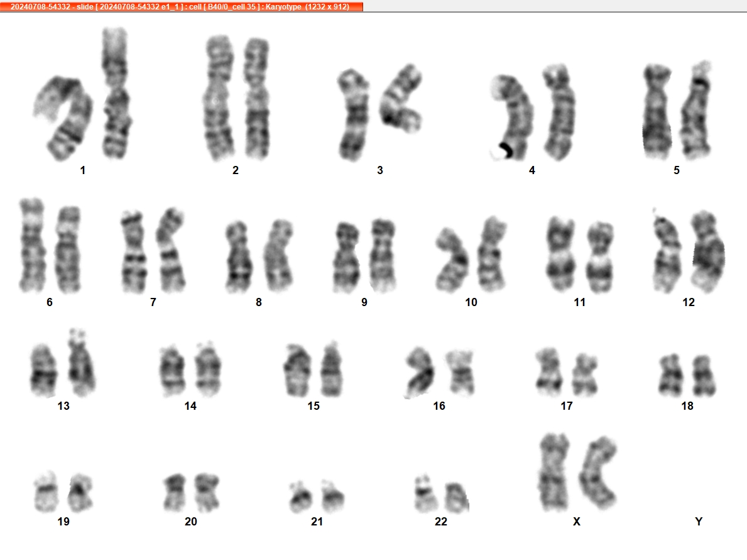Click the left X chromosome
This screenshot has height=560, width=747.
point(555,472)
